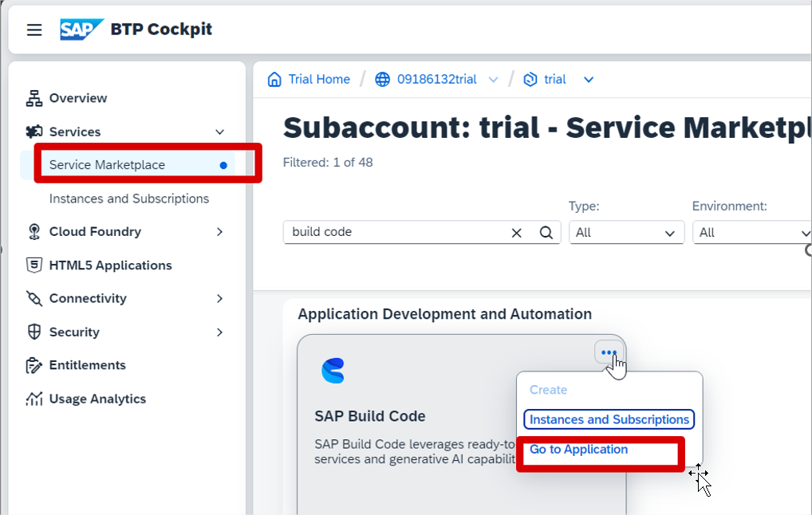Select Create in the popup menu
Image resolution: width=812 pixels, height=515 pixels.
[x=548, y=390]
